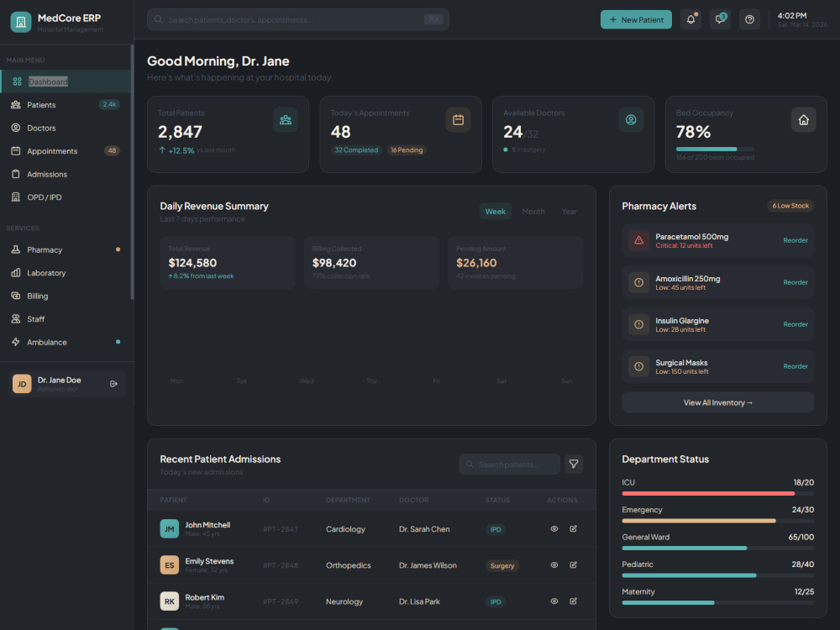Open Staff in the services menu
This screenshot has width=840, height=630.
[x=66, y=318]
